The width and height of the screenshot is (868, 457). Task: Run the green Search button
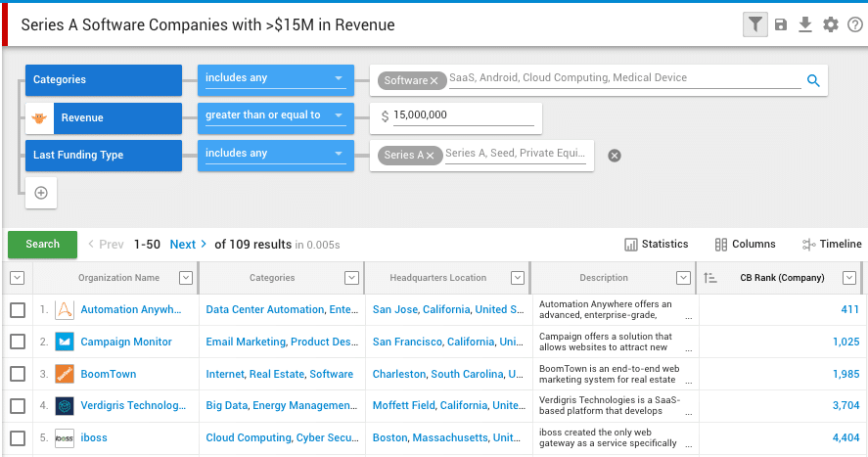click(43, 245)
